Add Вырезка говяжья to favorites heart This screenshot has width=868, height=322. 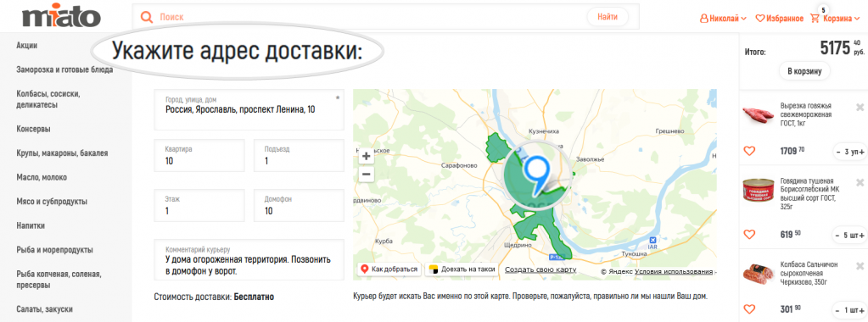[x=749, y=151]
